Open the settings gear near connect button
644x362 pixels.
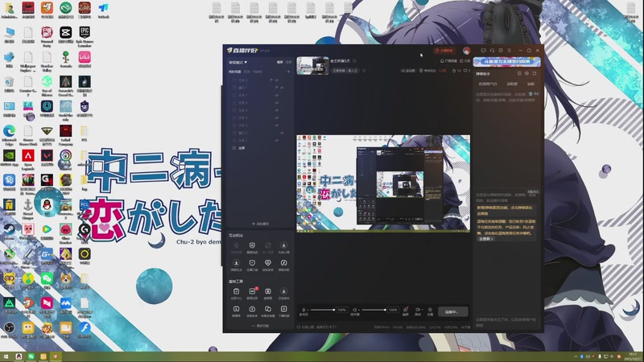430,311
